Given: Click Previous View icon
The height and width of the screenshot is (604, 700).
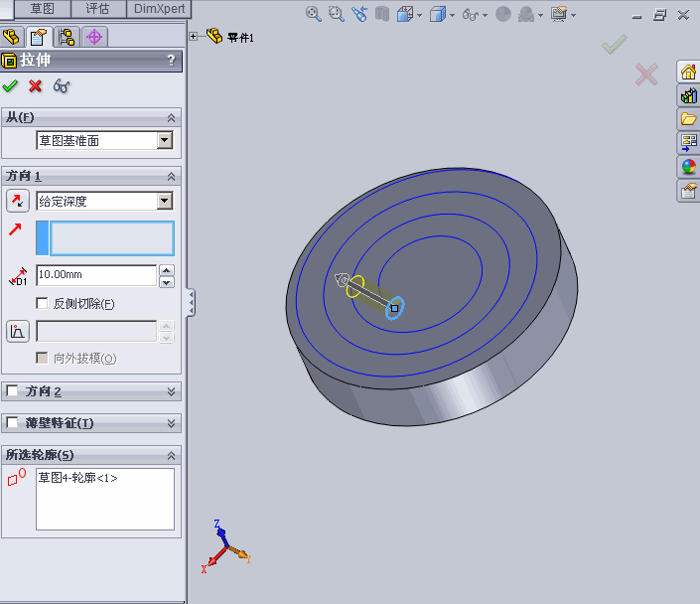Looking at the screenshot, I should coord(359,14).
